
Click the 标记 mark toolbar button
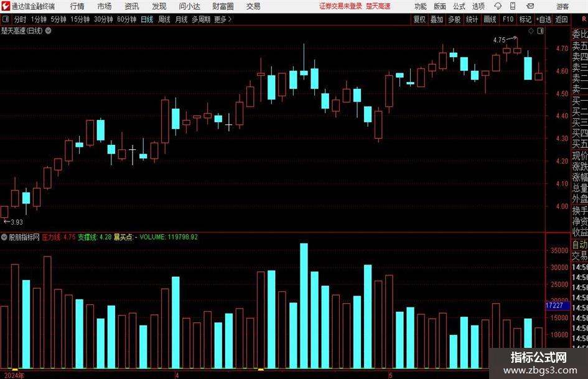525,19
